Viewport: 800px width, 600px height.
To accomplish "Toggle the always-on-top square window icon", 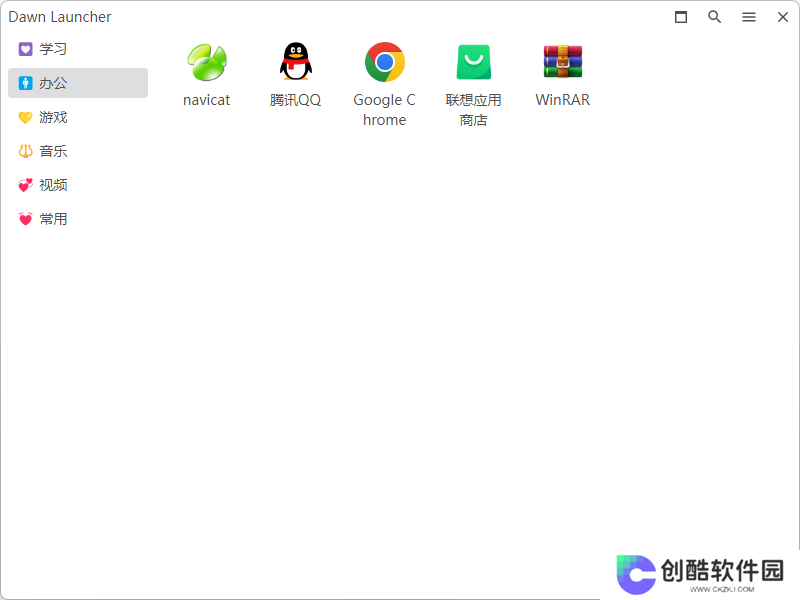I will pyautogui.click(x=681, y=17).
